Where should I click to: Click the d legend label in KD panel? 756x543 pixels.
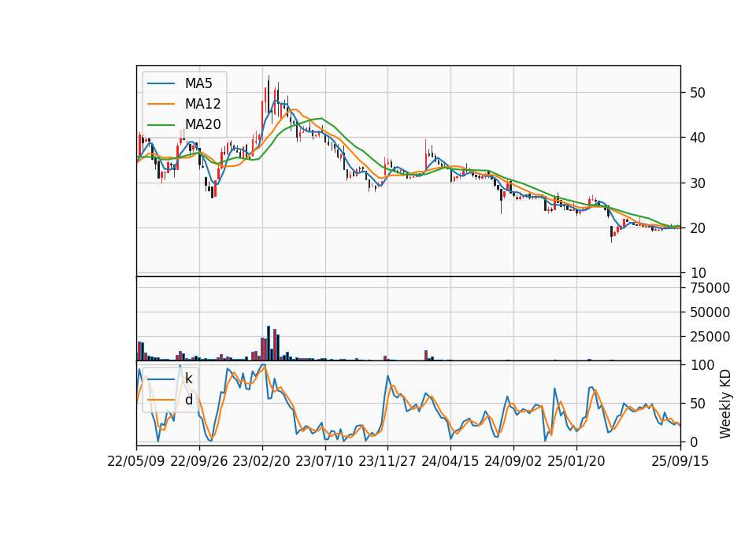(x=188, y=400)
